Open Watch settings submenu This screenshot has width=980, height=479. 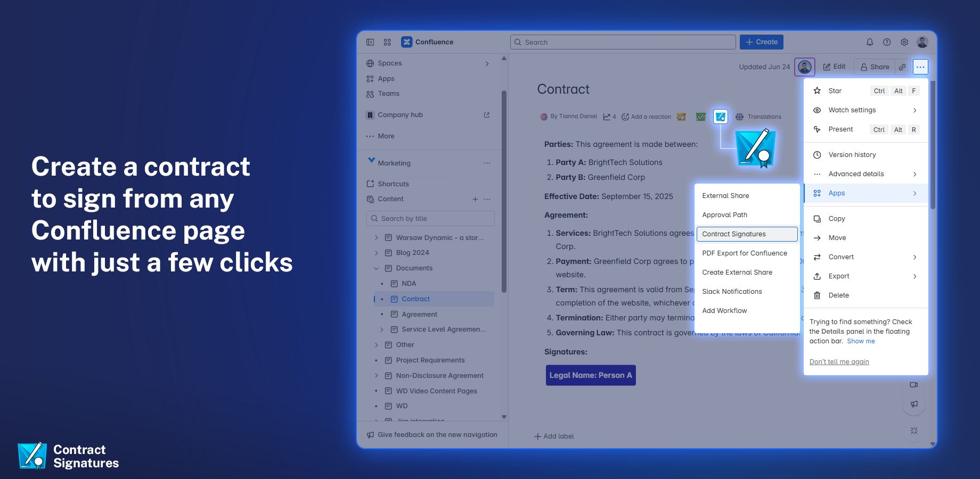tap(866, 110)
